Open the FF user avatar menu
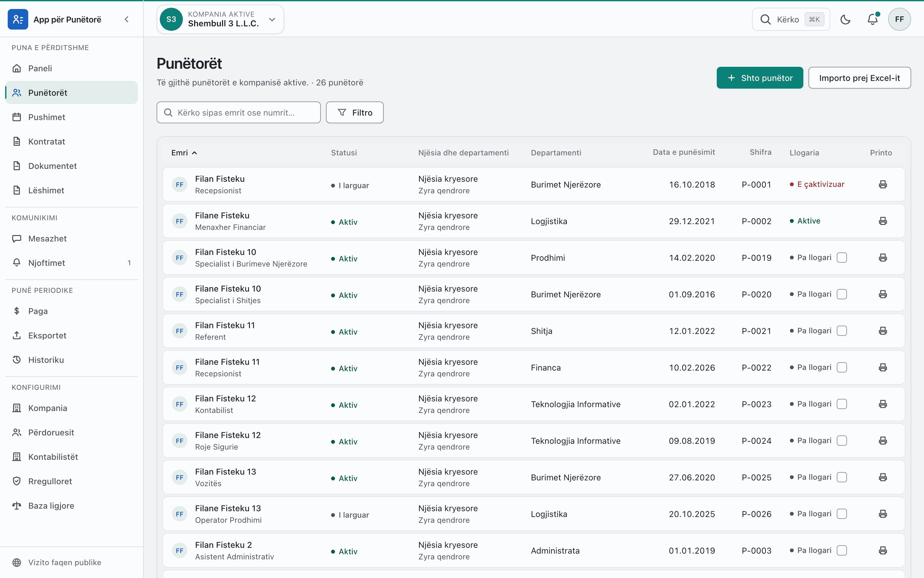The height and width of the screenshot is (578, 924). click(x=899, y=19)
